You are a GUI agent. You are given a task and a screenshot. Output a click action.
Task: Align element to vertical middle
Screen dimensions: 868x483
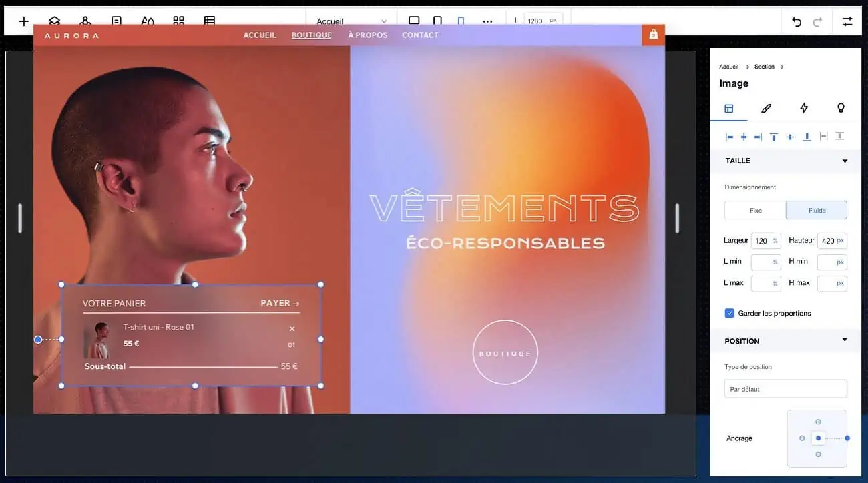point(790,137)
